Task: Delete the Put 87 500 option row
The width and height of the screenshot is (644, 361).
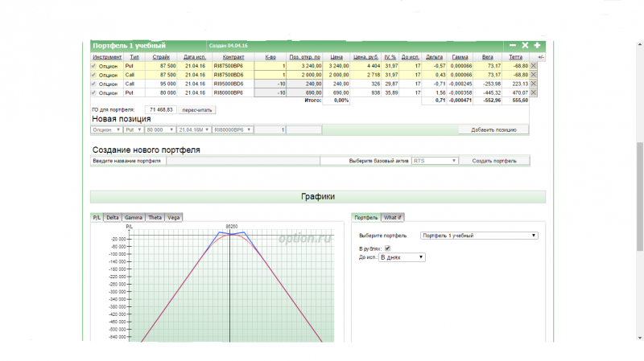Action: 533,66
